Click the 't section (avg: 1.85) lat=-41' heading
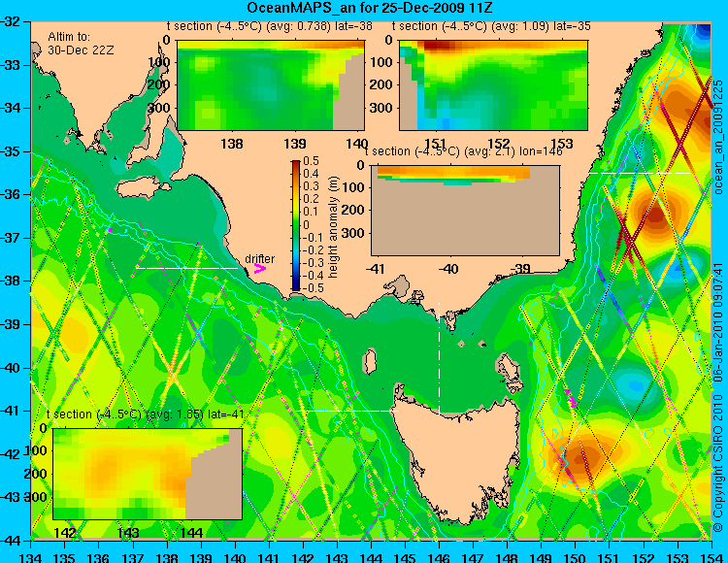The height and width of the screenshot is (563, 728). tap(146, 414)
